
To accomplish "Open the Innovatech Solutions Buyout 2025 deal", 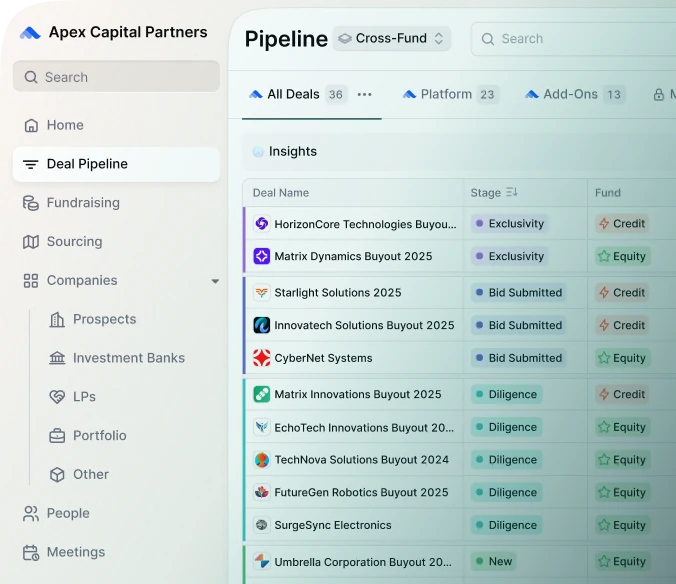I will coord(364,325).
